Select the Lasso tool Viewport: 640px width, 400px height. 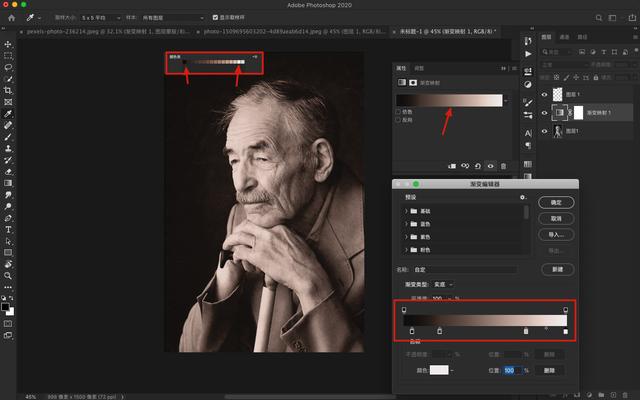pyautogui.click(x=8, y=67)
